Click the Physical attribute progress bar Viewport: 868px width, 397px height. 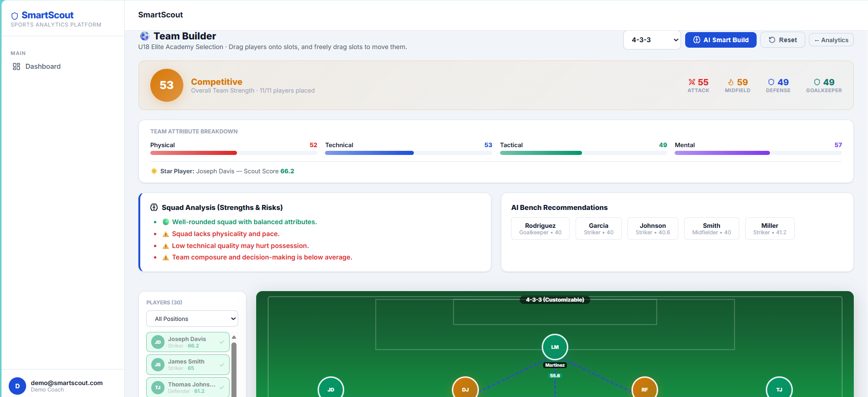[x=234, y=153]
